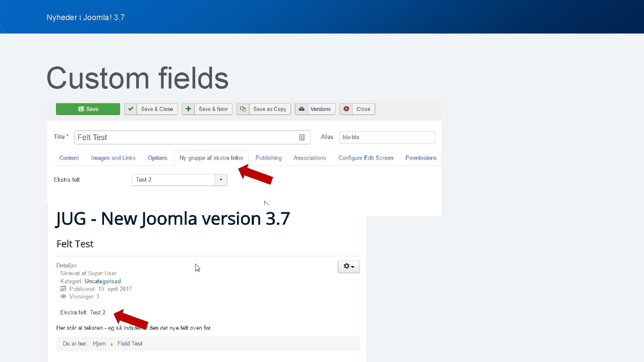The image size is (644, 362).
Task: Open the gear settings dropdown on article
Action: (x=349, y=267)
